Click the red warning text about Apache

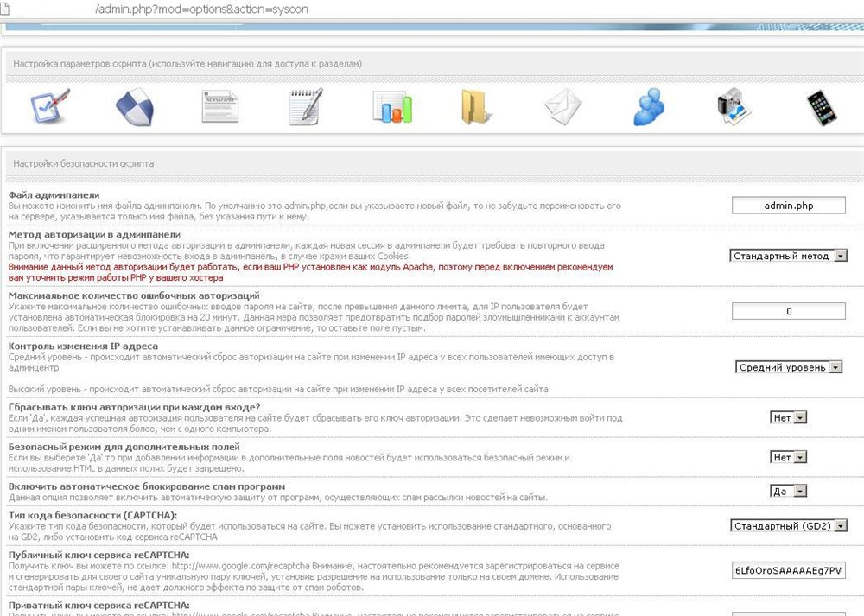pos(310,272)
